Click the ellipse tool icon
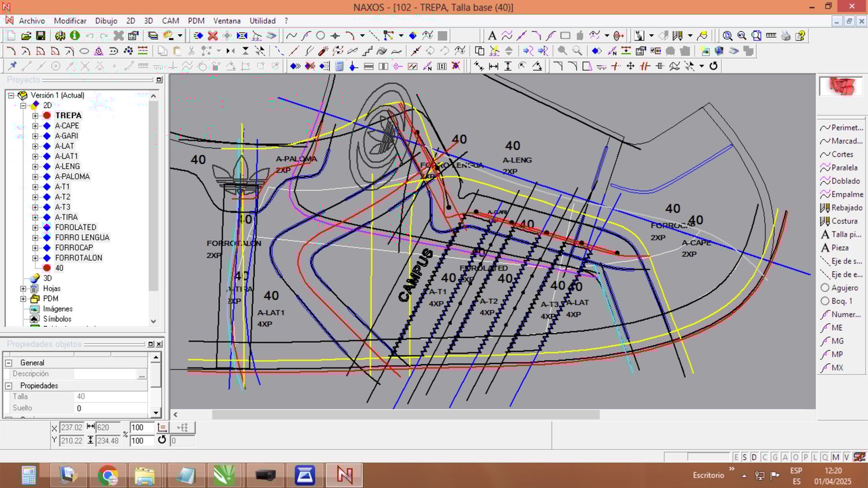 coord(84,51)
